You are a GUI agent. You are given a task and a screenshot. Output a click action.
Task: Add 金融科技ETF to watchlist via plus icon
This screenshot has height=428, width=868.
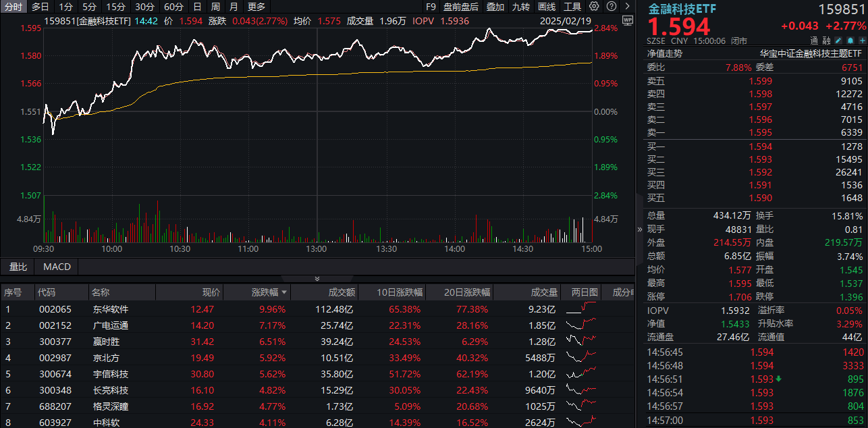click(861, 41)
